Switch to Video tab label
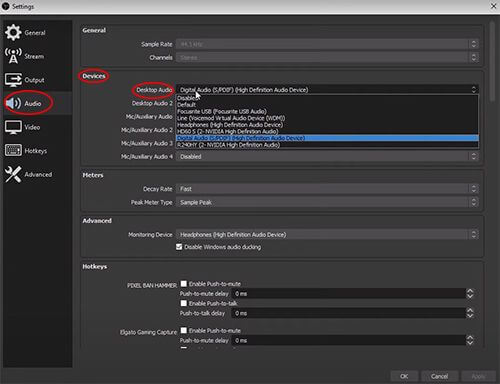The image size is (500, 384). coord(32,127)
